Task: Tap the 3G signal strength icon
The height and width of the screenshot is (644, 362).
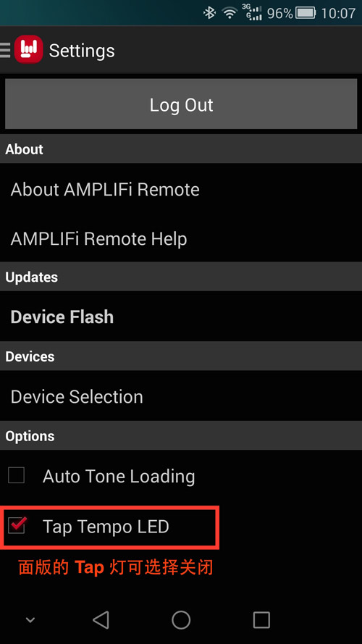Action: point(252,13)
